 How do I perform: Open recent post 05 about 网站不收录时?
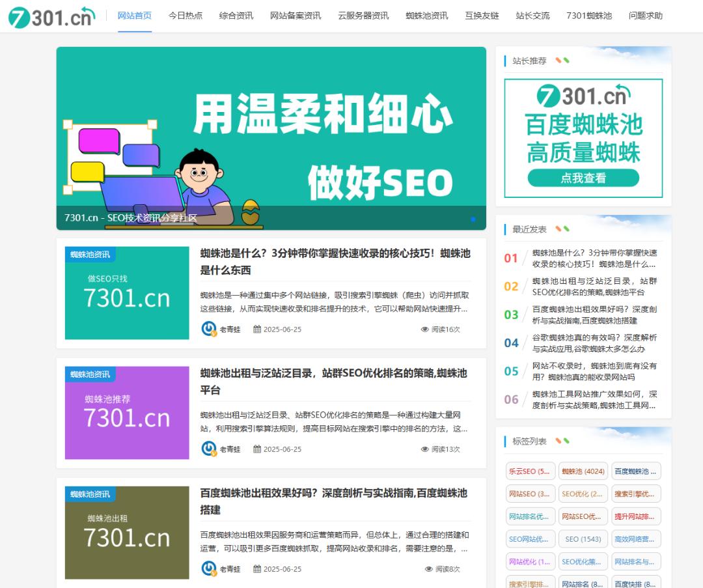594,371
